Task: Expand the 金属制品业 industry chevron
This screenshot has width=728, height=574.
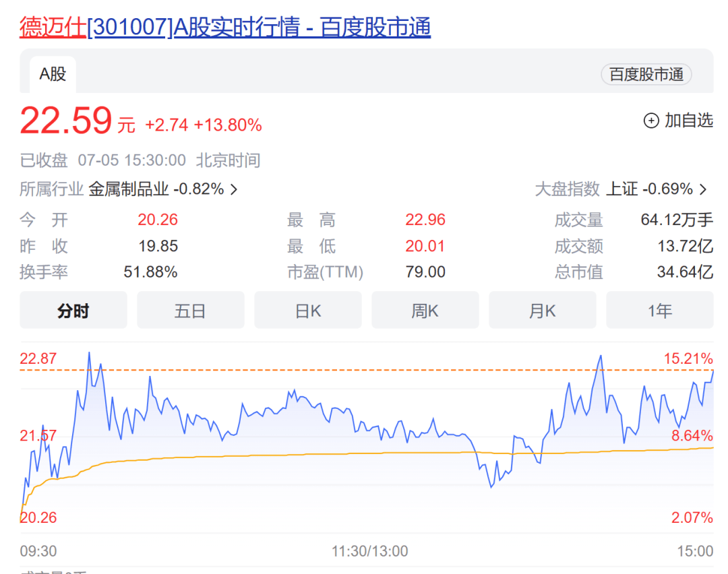Action: 234,189
